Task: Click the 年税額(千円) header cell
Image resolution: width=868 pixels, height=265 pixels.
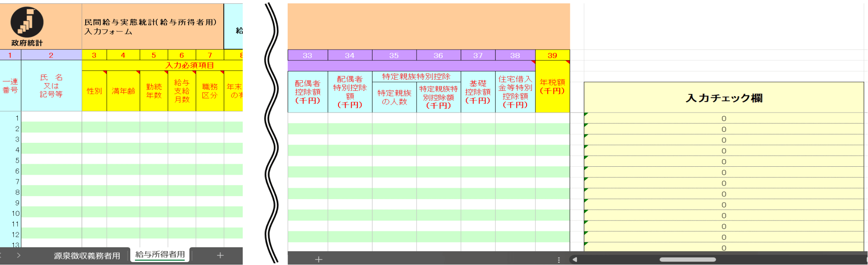Action: pyautogui.click(x=552, y=87)
